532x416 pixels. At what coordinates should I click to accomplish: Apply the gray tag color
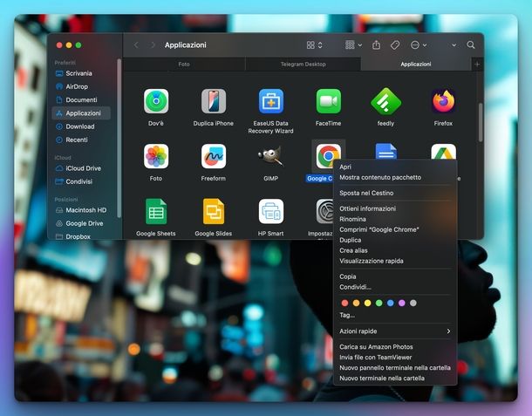coord(413,303)
